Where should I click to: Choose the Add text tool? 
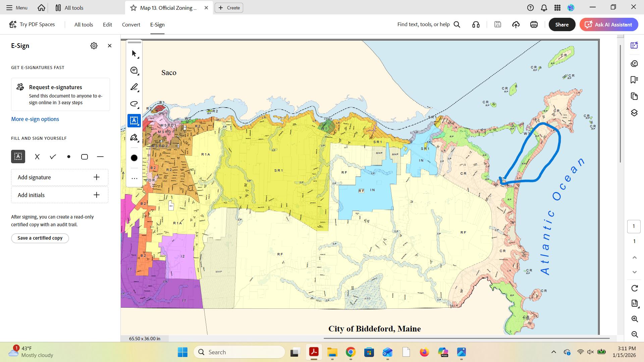click(x=133, y=121)
